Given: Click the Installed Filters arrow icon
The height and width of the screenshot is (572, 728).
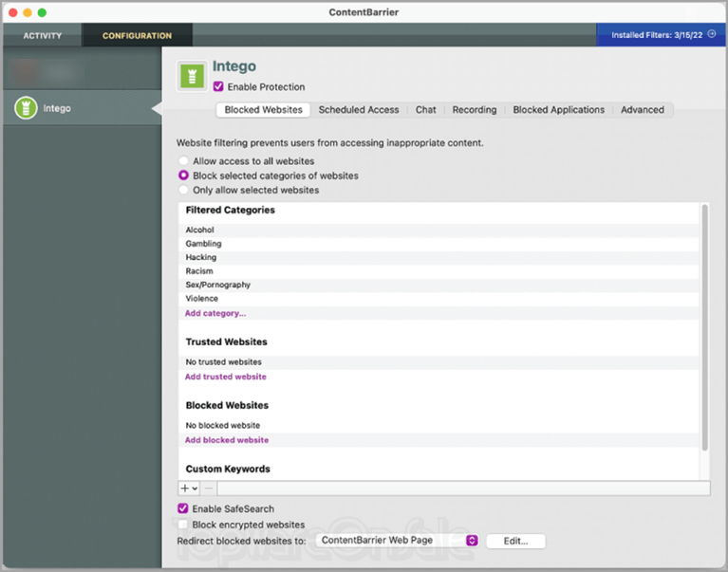Looking at the screenshot, I should (712, 34).
